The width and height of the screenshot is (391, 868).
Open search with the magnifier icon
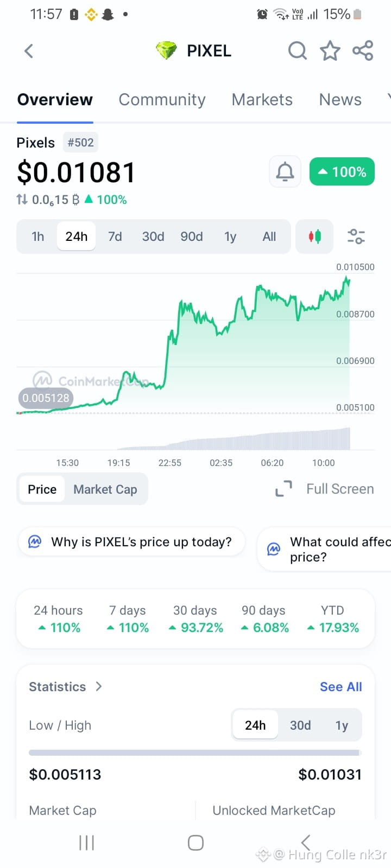tap(297, 51)
